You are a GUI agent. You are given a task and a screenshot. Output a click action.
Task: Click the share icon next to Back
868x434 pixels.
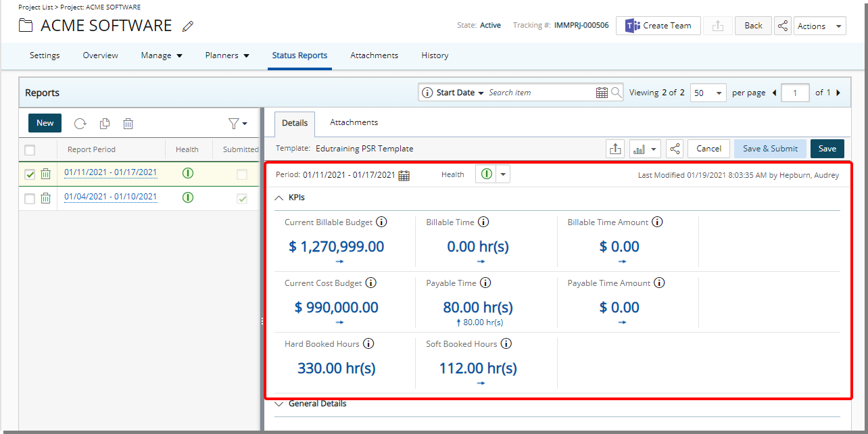[783, 26]
